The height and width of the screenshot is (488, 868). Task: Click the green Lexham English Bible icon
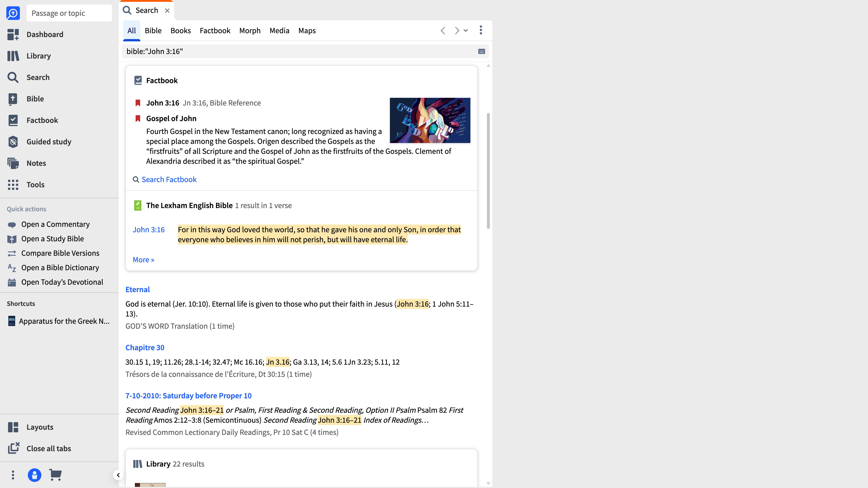[137, 206]
